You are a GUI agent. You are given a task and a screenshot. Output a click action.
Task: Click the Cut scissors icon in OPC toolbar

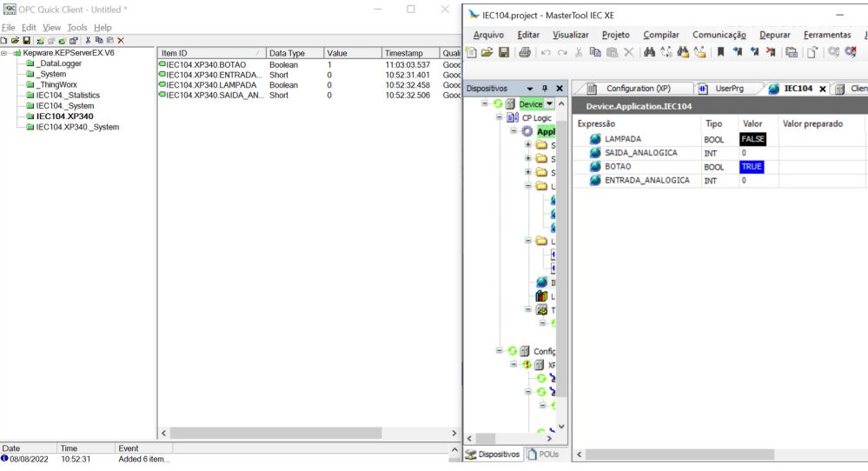click(88, 41)
